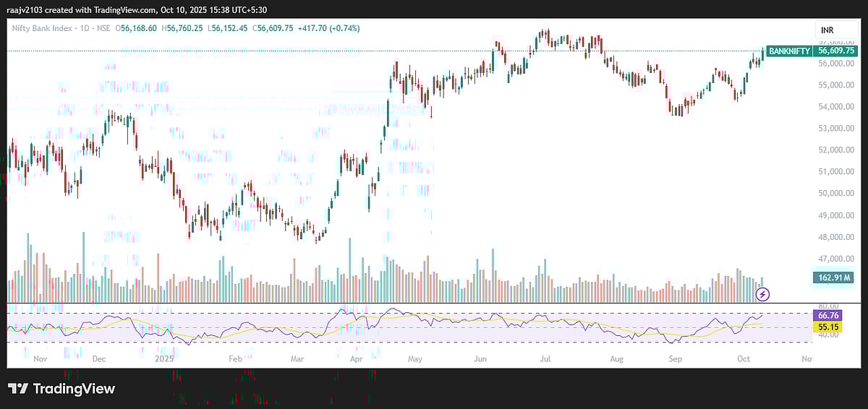The height and width of the screenshot is (409, 868).
Task: Click the yellow 55.15 RSI average label
Action: (827, 327)
